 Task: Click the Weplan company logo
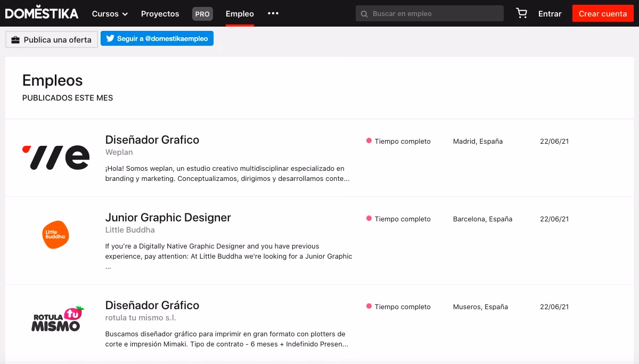click(x=56, y=157)
